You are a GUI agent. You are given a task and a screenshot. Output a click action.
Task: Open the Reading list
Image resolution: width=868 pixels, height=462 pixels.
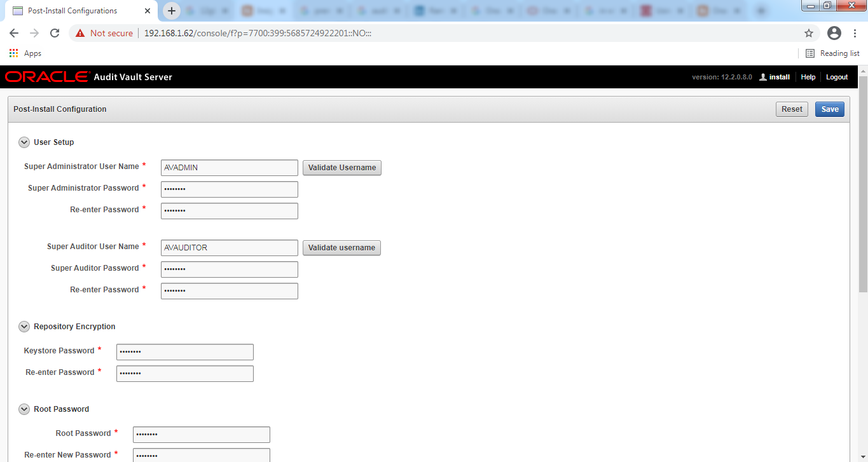click(x=832, y=53)
